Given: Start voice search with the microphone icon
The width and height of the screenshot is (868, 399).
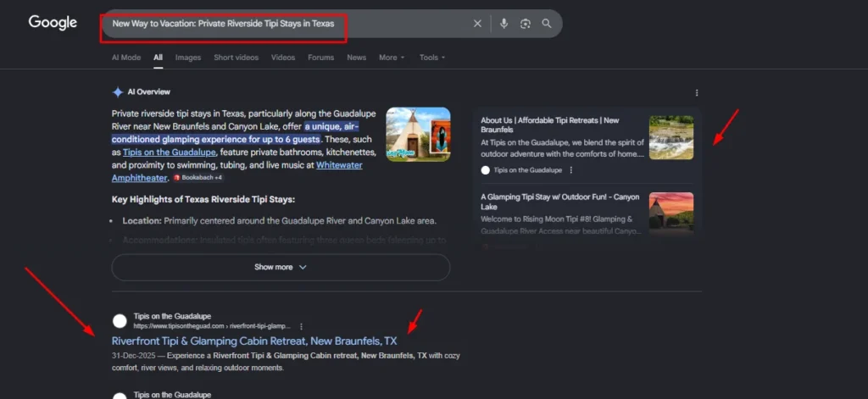Looking at the screenshot, I should [x=504, y=23].
